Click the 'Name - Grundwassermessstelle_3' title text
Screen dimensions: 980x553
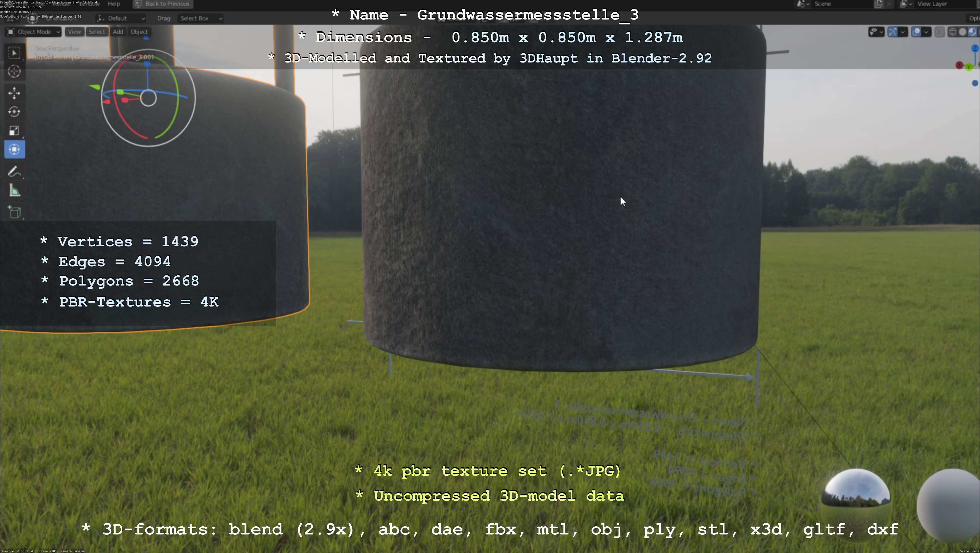494,15
